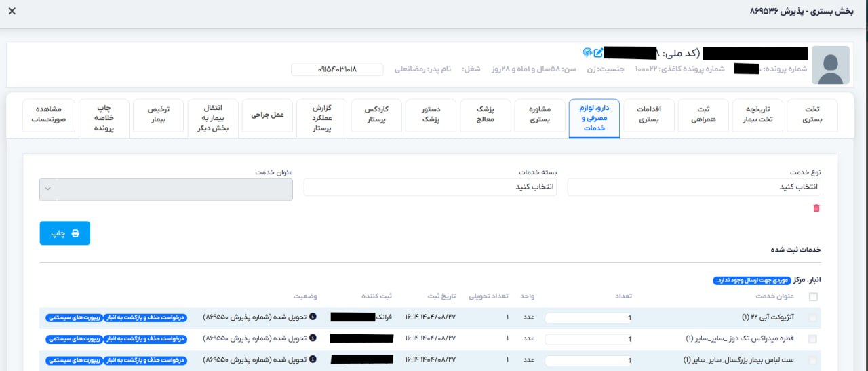Click the info icon in قطره میدراکس row
The width and height of the screenshot is (868, 371).
[x=313, y=338]
